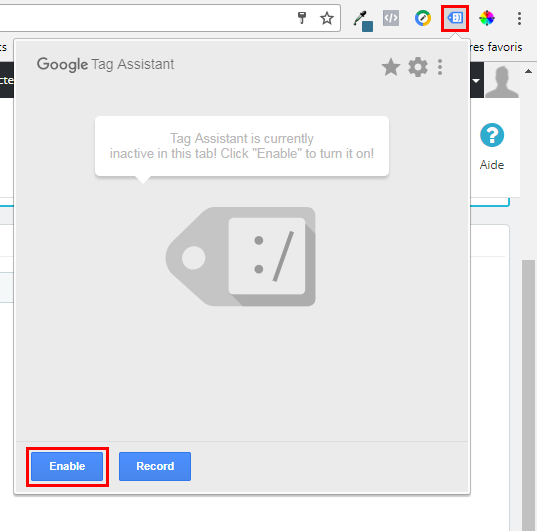
Task: Click the Aide help question mark
Action: pos(492,135)
